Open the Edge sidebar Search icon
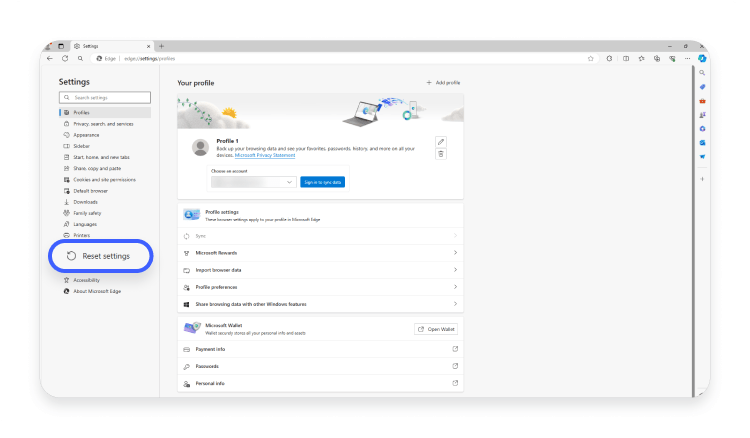 tap(702, 73)
